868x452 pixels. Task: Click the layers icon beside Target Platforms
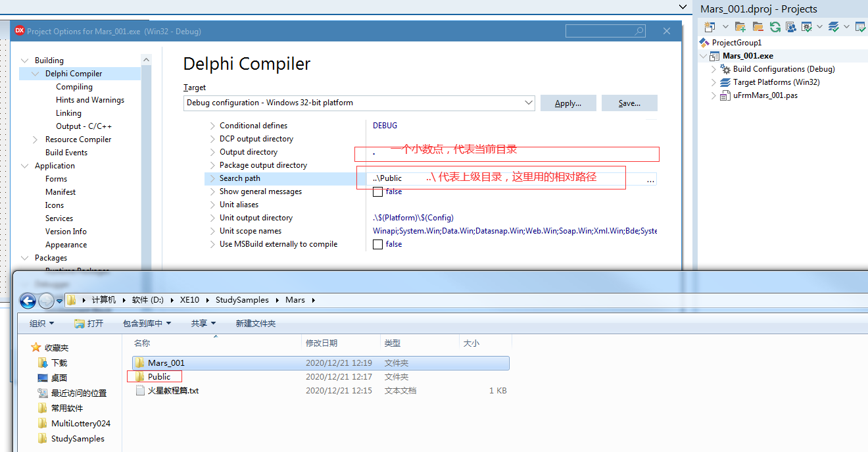click(x=725, y=82)
